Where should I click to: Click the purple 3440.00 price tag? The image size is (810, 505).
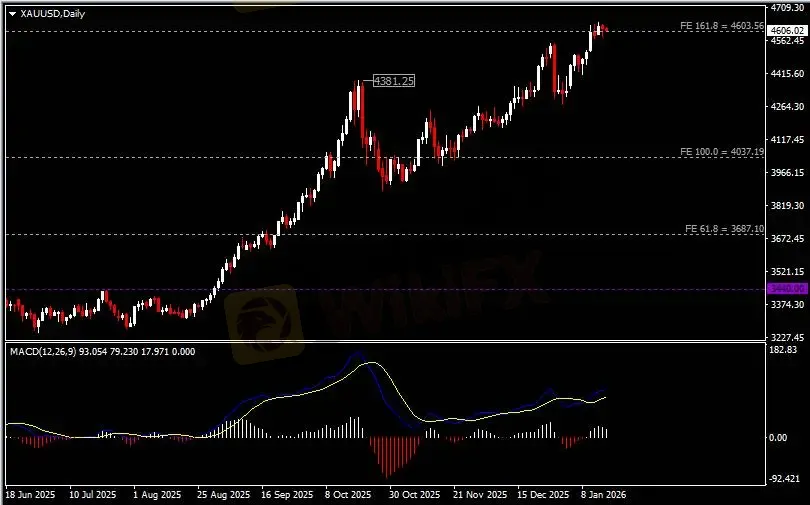coord(787,289)
